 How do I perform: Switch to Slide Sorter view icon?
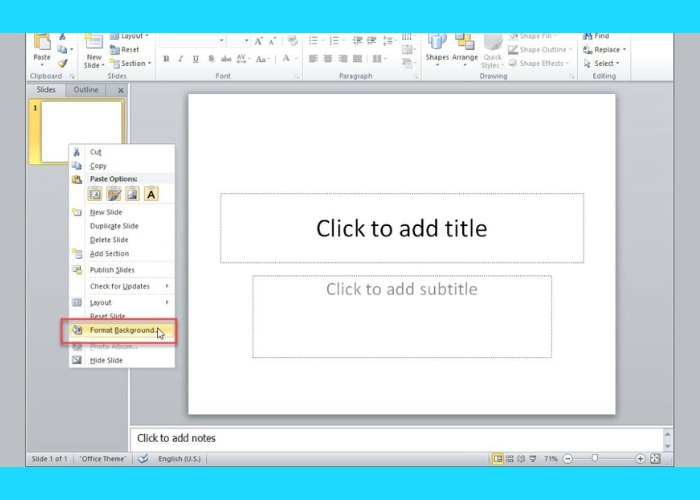click(509, 458)
